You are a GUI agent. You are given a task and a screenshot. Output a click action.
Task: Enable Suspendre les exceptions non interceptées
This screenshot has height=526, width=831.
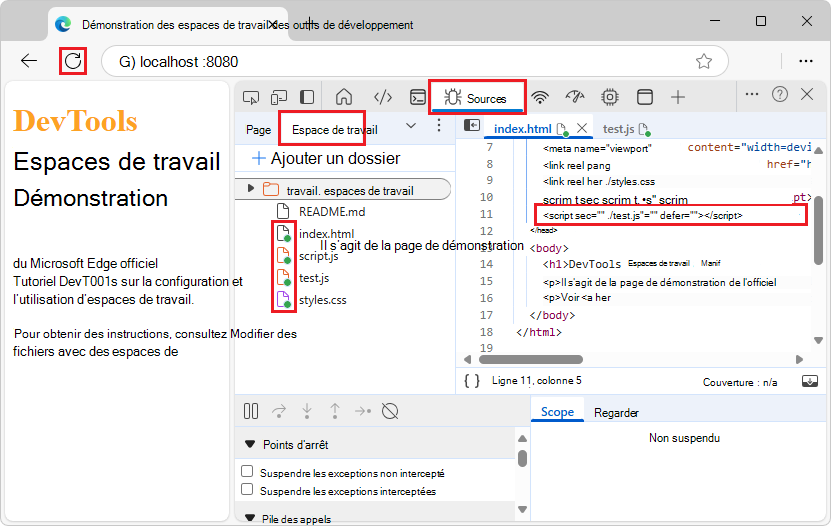coord(247,471)
